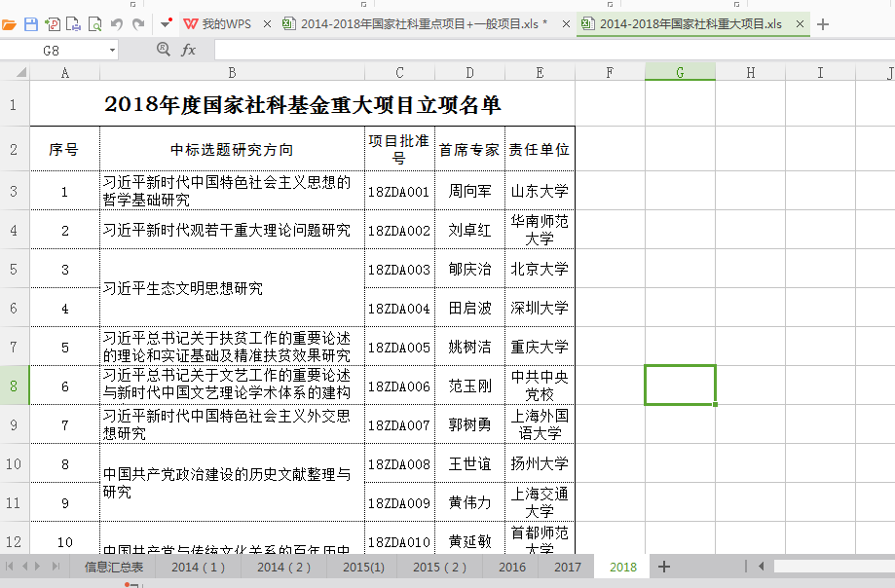Click the title cell 2018年度国家社科基金重大项目立项名单

303,104
